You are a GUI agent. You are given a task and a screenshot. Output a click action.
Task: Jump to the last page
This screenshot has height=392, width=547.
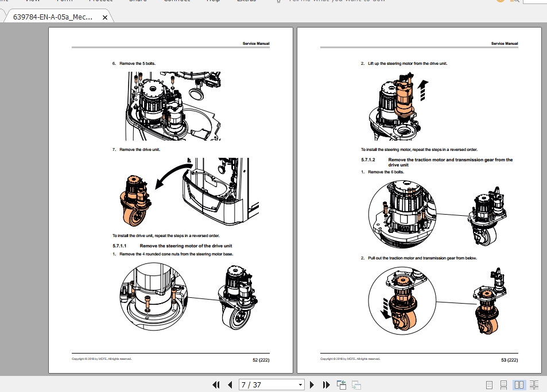coord(326,385)
